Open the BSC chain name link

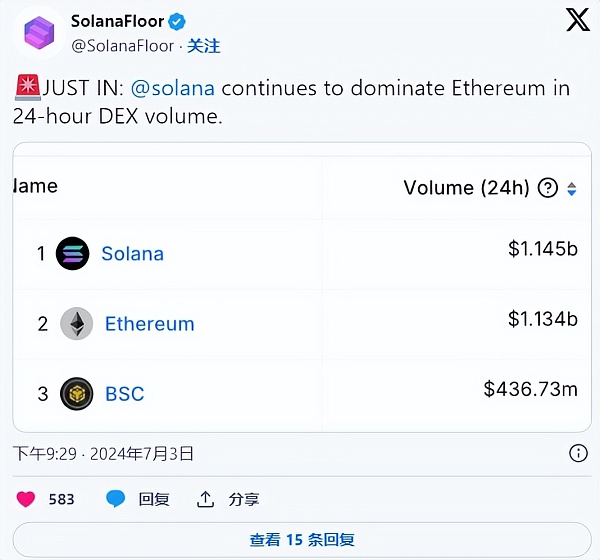[x=124, y=394]
